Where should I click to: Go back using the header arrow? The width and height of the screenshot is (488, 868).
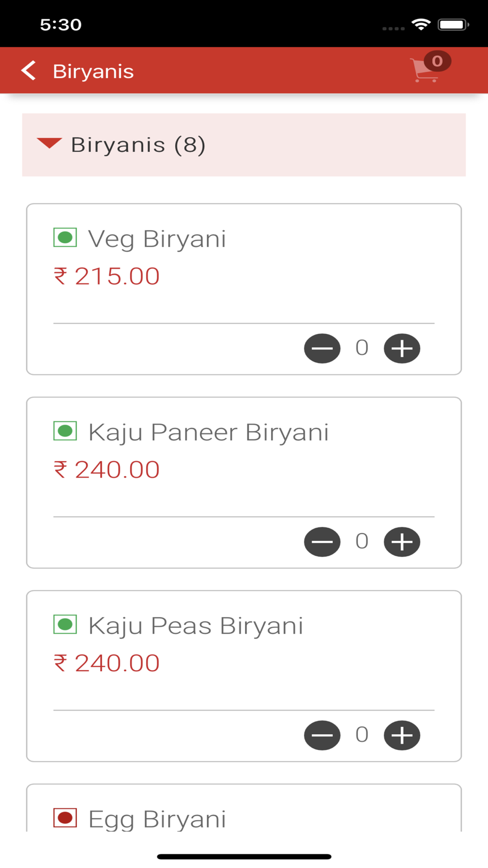(29, 71)
